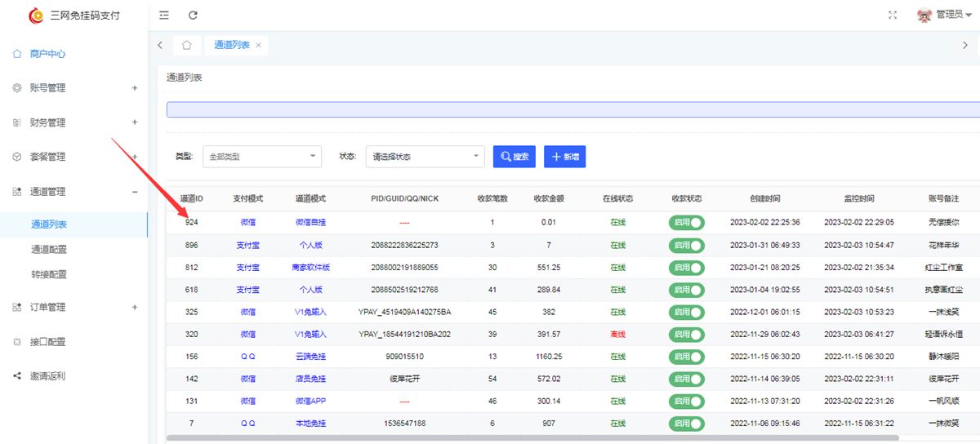
Task: Click the YPAY_4519409A140275BA cell
Action: (x=404, y=312)
